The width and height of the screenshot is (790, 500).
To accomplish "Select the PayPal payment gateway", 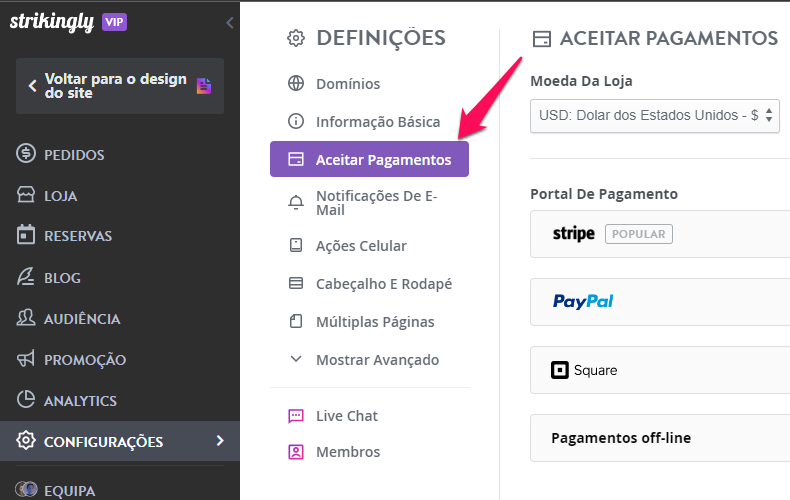I will pyautogui.click(x=660, y=302).
